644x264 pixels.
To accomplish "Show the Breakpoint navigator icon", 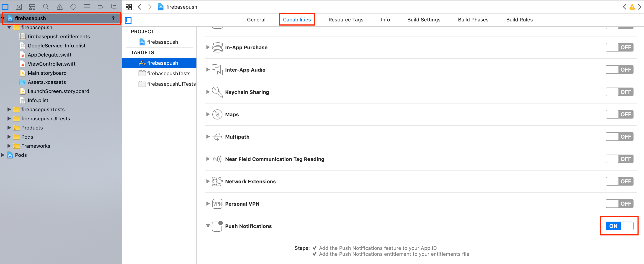I will click(x=100, y=7).
